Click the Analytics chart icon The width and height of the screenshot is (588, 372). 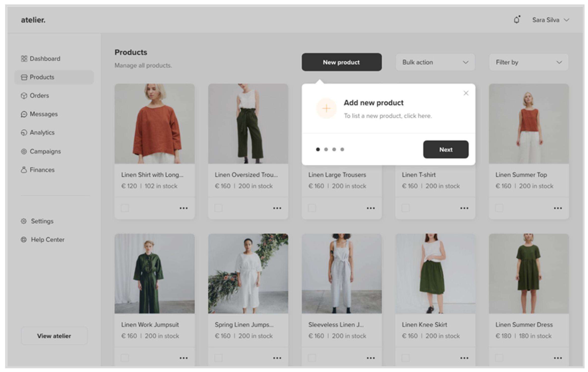click(24, 133)
